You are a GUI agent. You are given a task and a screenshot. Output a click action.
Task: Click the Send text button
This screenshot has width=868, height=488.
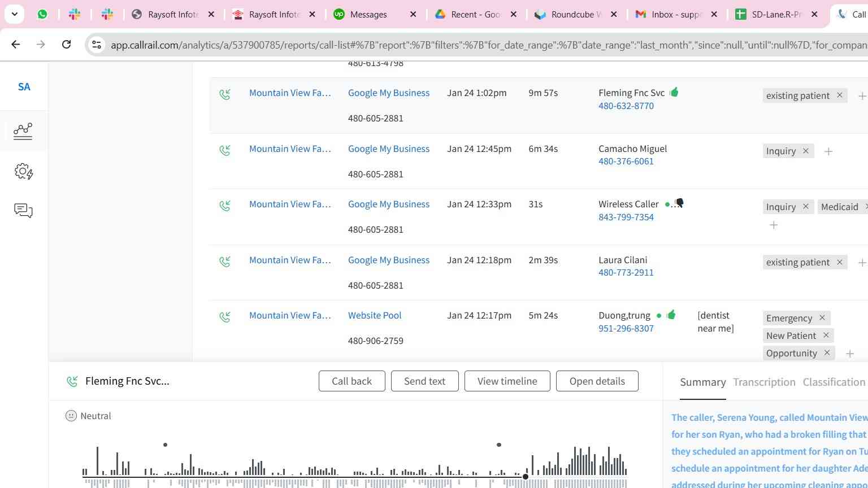[x=424, y=381]
